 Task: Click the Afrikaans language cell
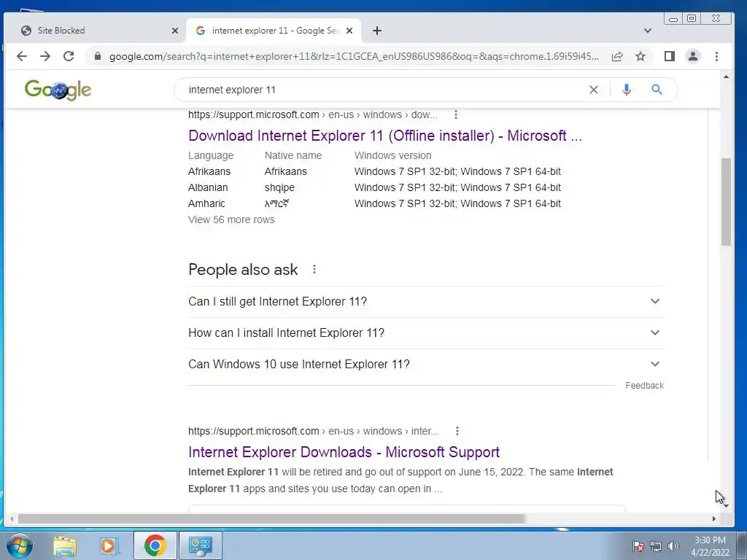coord(209,171)
